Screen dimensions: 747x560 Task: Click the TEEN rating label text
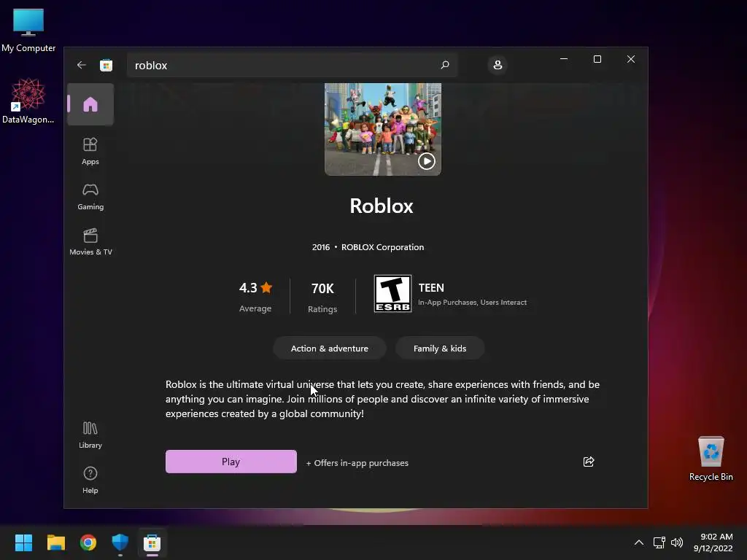pyautogui.click(x=431, y=287)
